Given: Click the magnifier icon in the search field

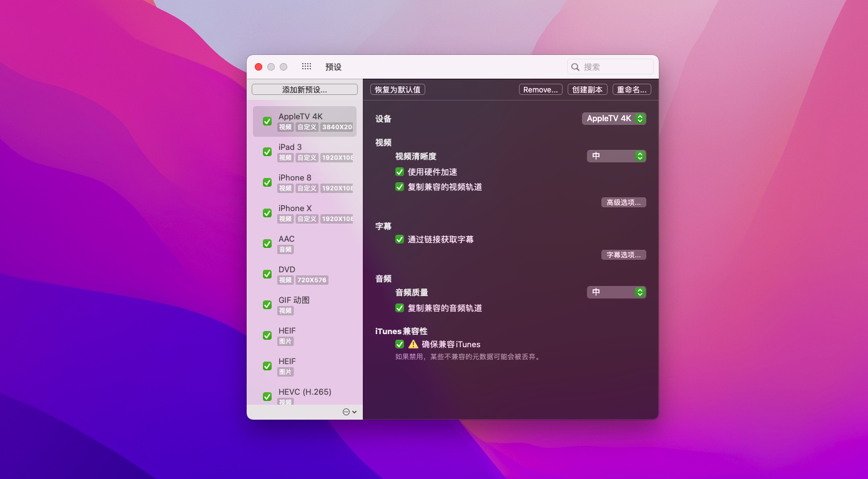Looking at the screenshot, I should 575,66.
